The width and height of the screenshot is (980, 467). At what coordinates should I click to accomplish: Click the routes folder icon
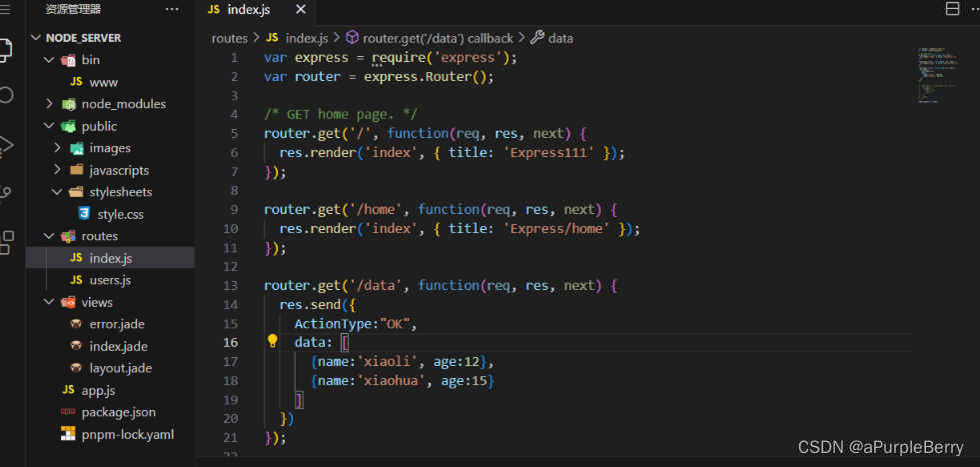tap(68, 236)
